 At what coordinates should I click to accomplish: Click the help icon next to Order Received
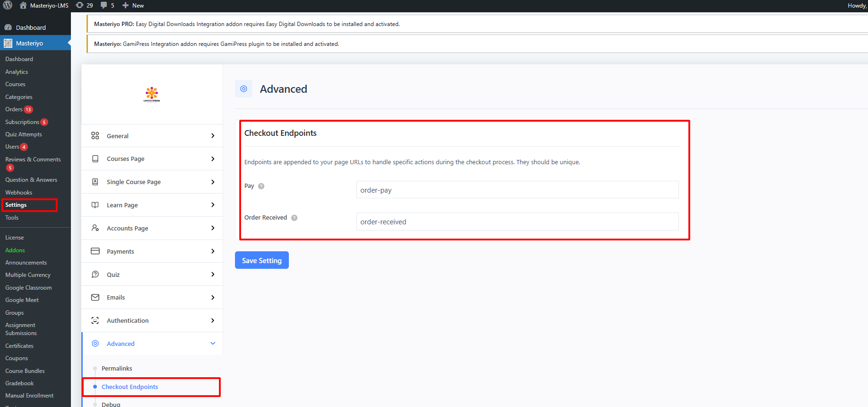(294, 218)
